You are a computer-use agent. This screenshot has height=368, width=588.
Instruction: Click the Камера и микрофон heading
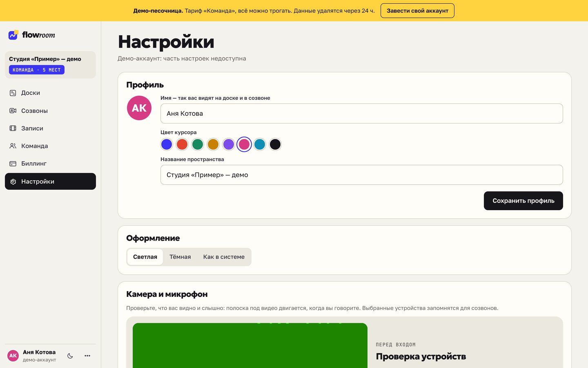167,294
